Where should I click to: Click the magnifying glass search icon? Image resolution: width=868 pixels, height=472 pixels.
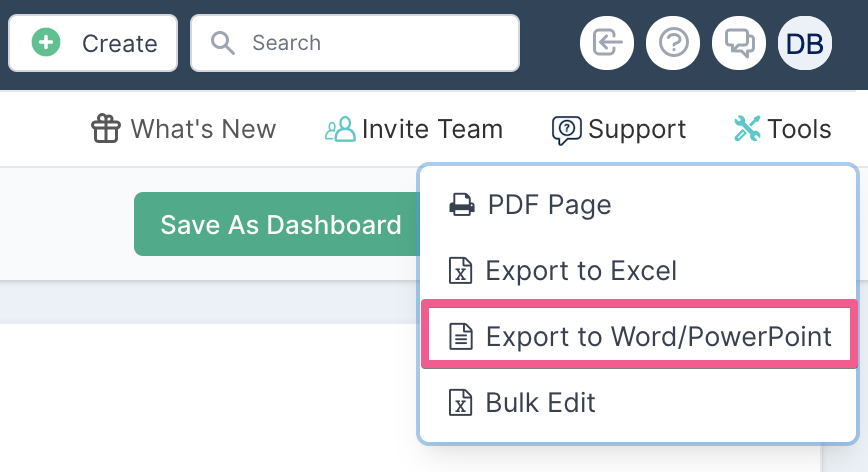(223, 43)
